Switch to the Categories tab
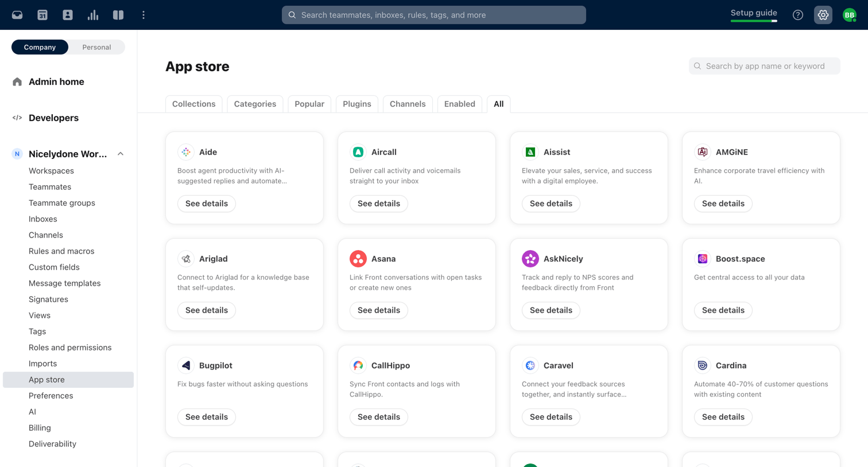The width and height of the screenshot is (868, 467). click(255, 104)
